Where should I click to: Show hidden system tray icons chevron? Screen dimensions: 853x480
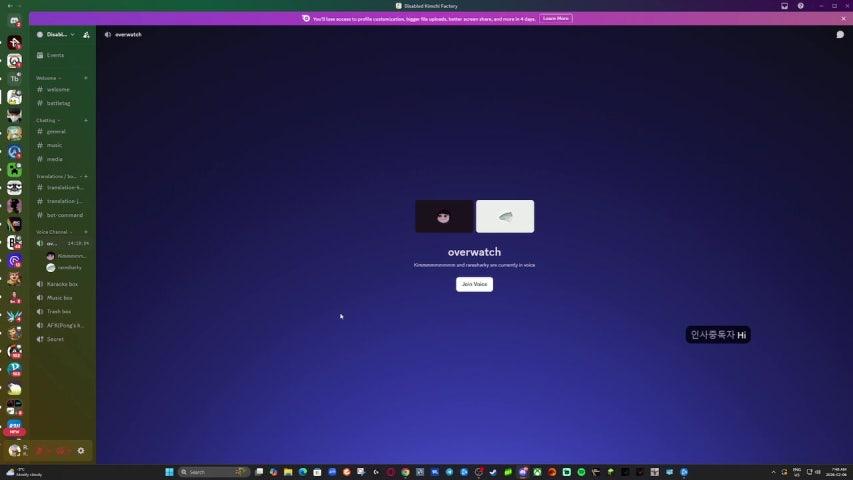click(x=774, y=472)
